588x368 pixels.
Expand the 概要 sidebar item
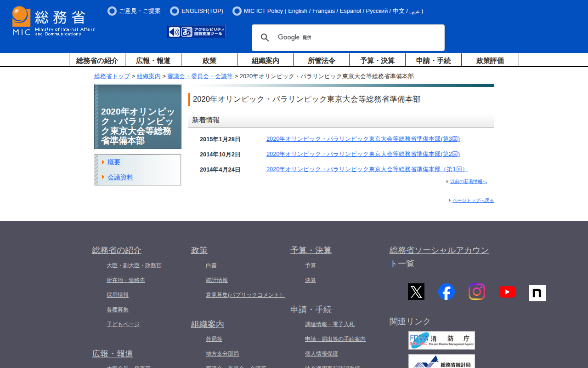pos(114,162)
